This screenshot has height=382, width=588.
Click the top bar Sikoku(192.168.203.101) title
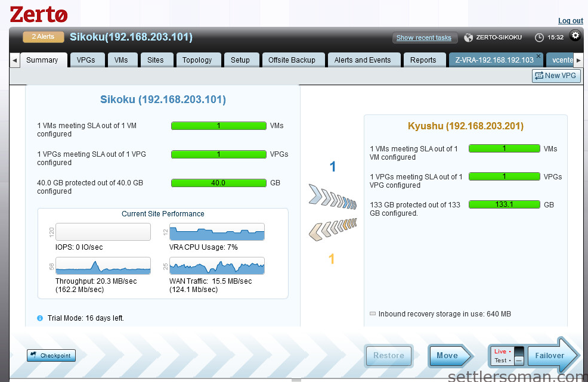131,37
